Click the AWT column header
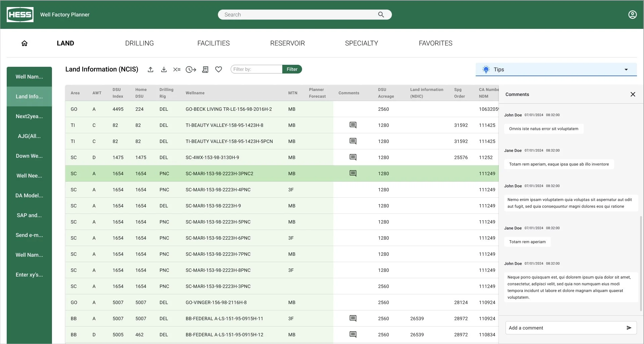644x344 pixels. click(97, 93)
